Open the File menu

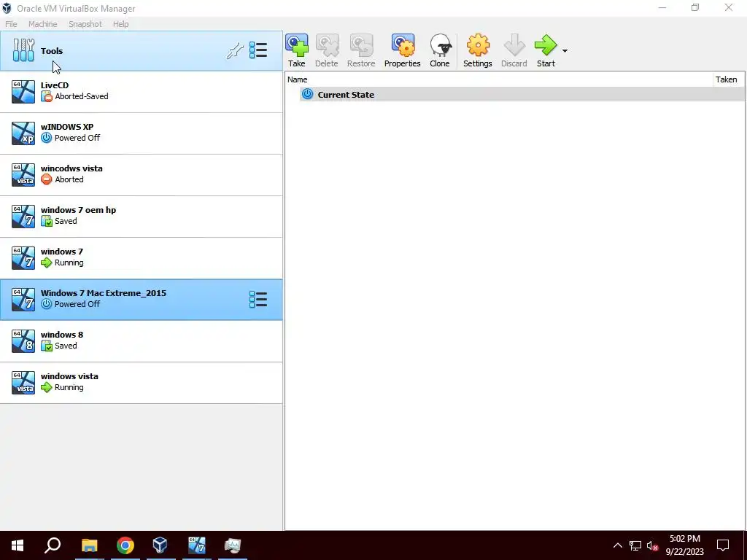(11, 24)
